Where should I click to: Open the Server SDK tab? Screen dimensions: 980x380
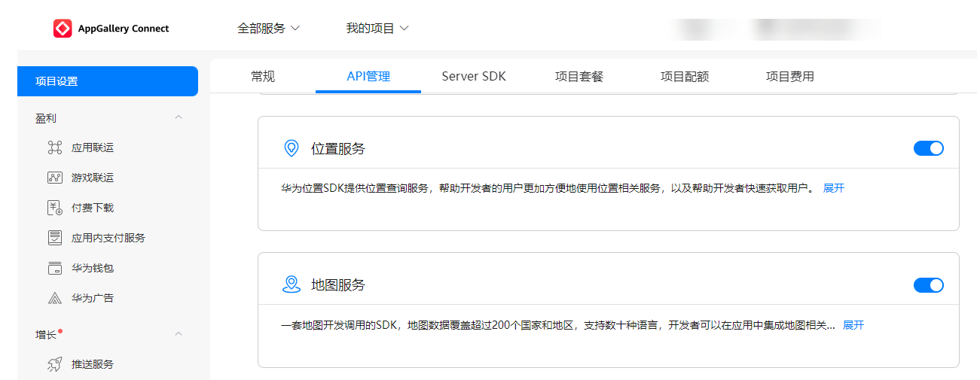click(474, 76)
